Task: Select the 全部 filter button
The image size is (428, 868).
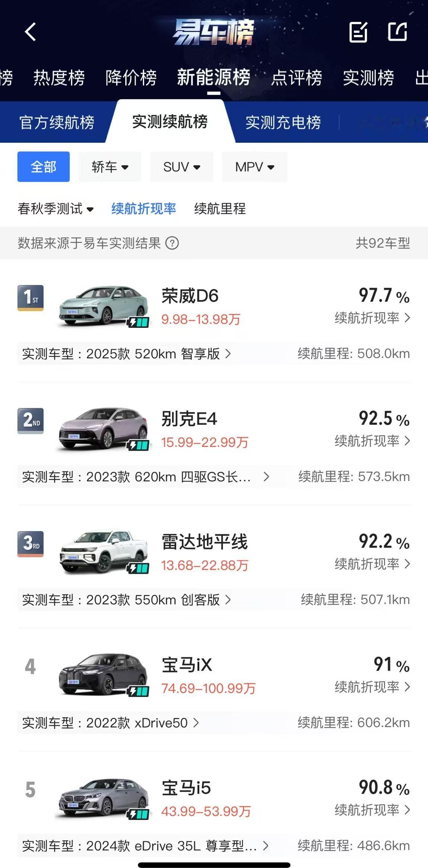Action: tap(44, 167)
